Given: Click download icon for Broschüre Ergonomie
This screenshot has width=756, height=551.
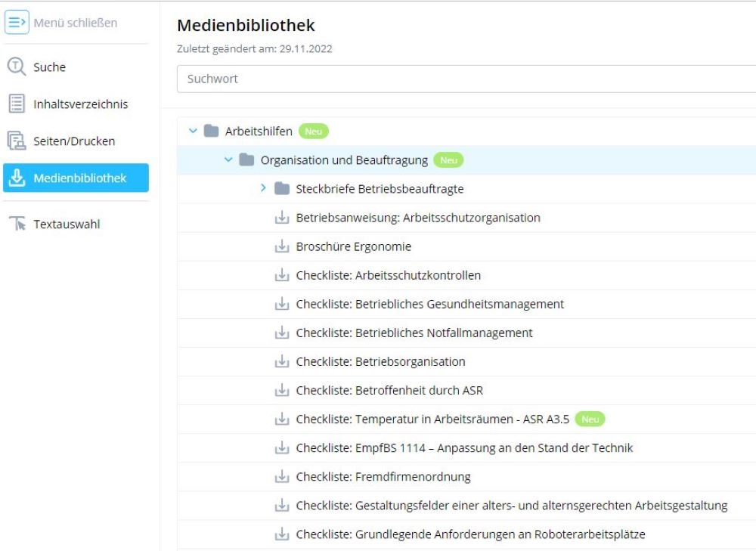Looking at the screenshot, I should pos(282,246).
